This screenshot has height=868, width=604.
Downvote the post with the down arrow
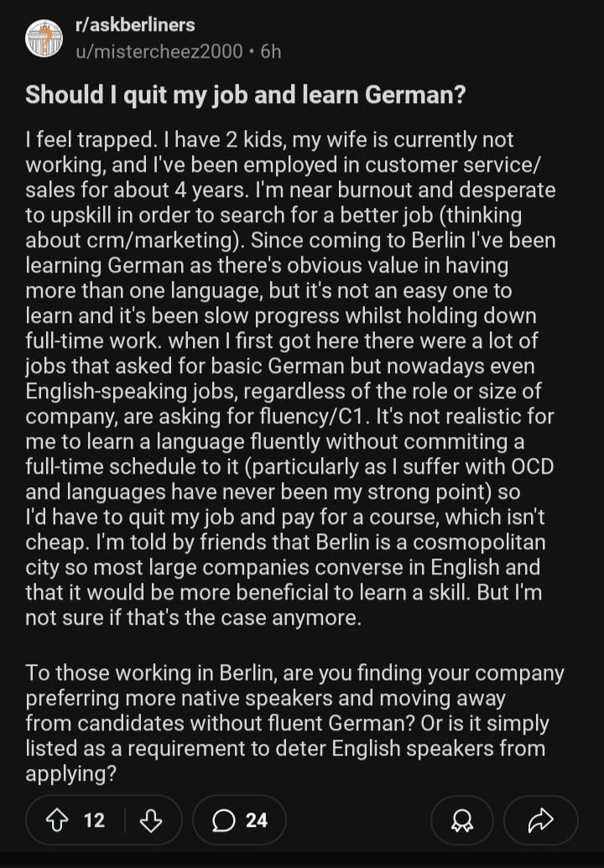click(151, 820)
